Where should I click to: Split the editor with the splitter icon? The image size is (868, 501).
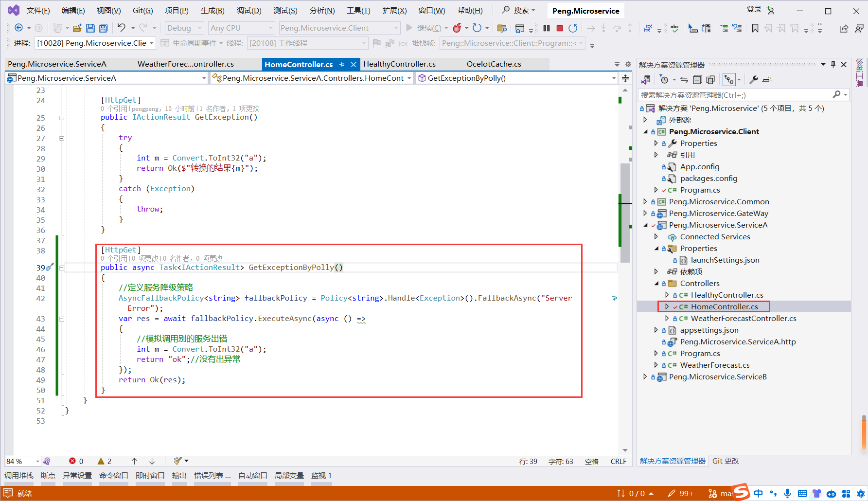click(x=625, y=78)
